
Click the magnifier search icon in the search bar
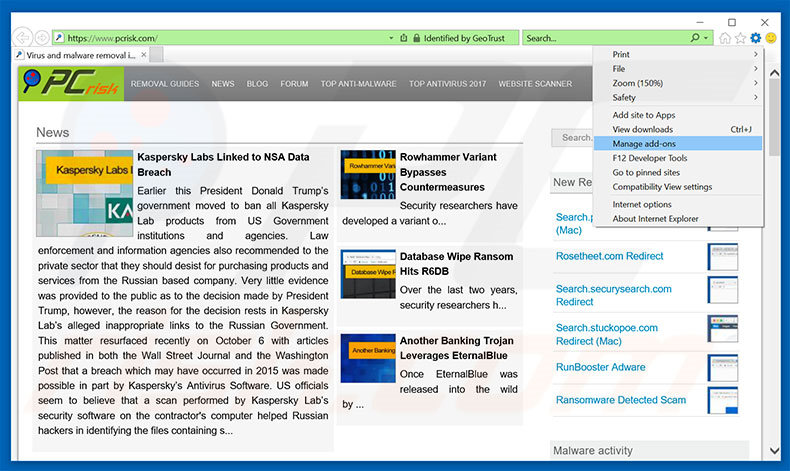tap(695, 38)
